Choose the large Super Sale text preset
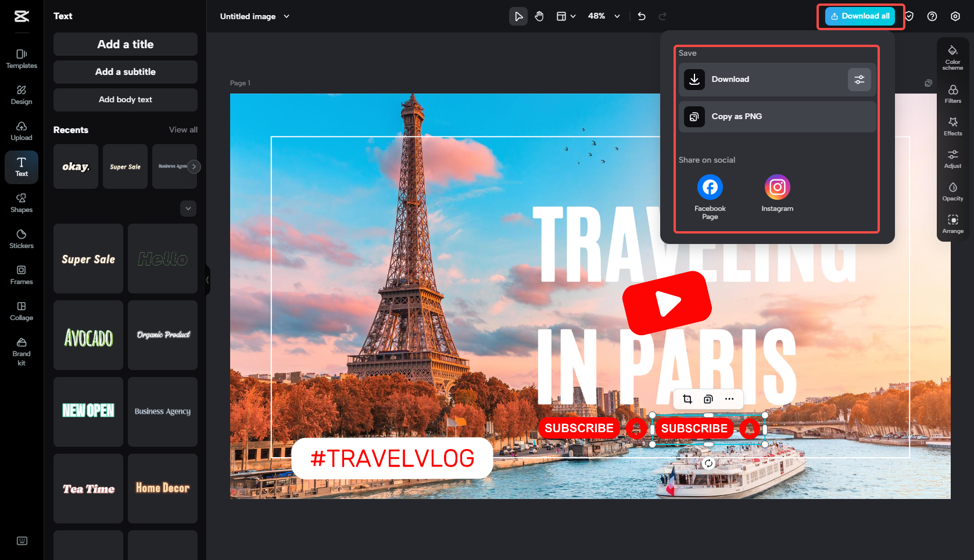974x560 pixels. coord(88,259)
